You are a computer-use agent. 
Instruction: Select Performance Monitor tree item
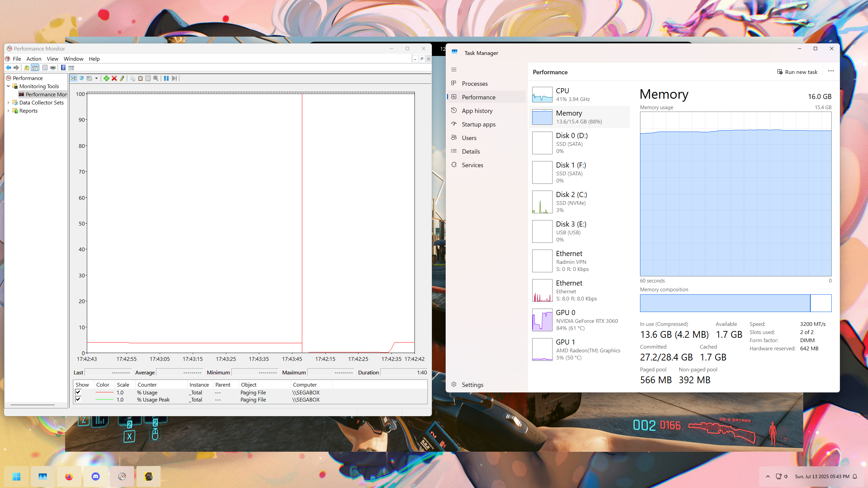click(43, 94)
